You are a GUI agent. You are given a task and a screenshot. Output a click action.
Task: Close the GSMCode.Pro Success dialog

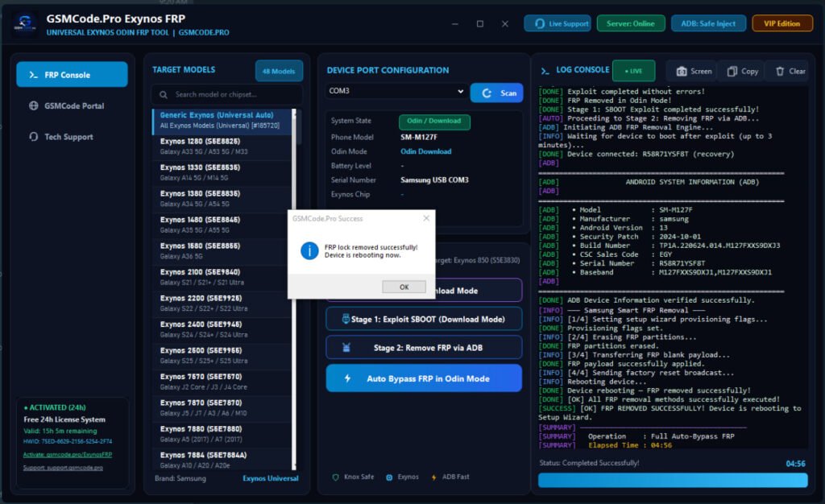pyautogui.click(x=426, y=218)
